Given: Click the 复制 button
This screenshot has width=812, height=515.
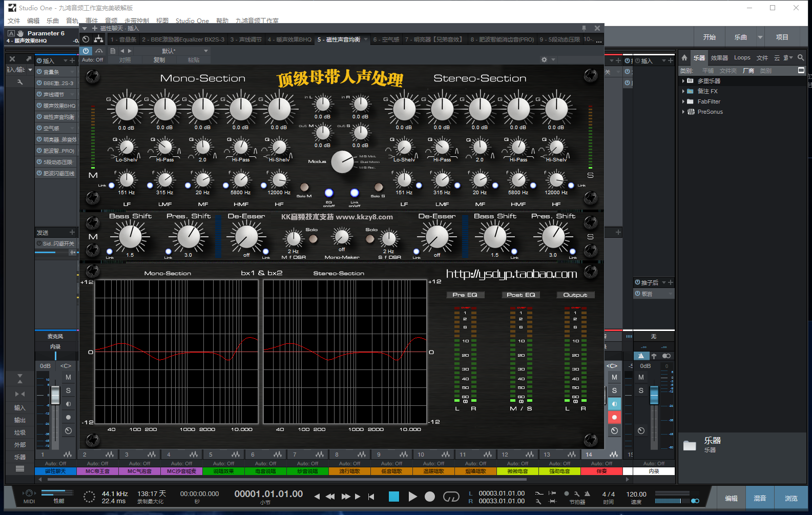Looking at the screenshot, I should (159, 60).
